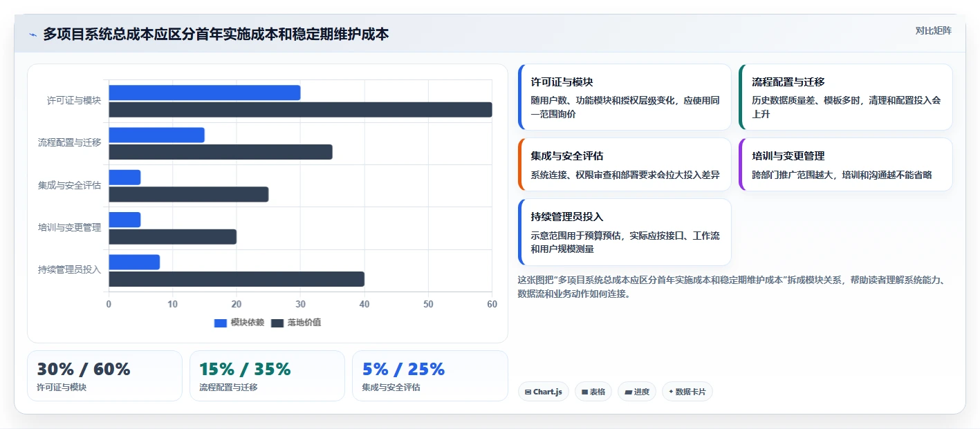The width and height of the screenshot is (980, 429).
Task: Select the dark bar for 持续管理员投入
Action: pyautogui.click(x=237, y=279)
